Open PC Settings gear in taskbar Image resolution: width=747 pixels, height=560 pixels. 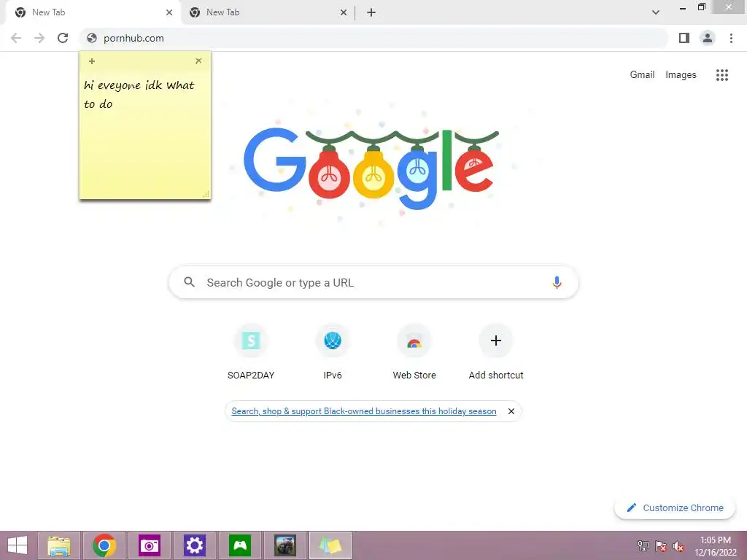pyautogui.click(x=194, y=545)
